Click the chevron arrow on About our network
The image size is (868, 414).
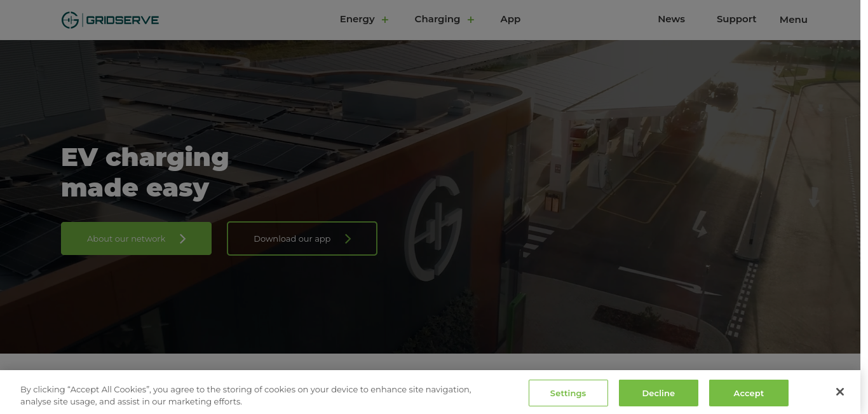pos(183,238)
